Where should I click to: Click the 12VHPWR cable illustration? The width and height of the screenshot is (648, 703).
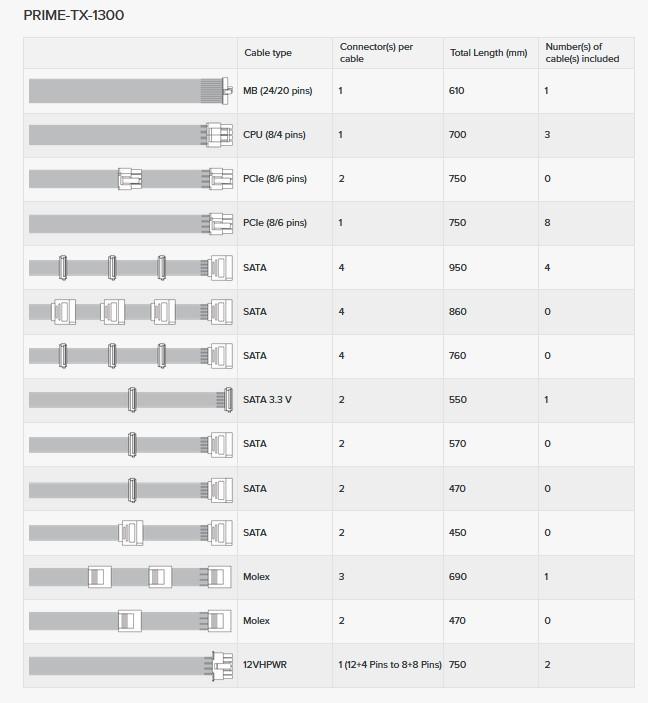130,665
